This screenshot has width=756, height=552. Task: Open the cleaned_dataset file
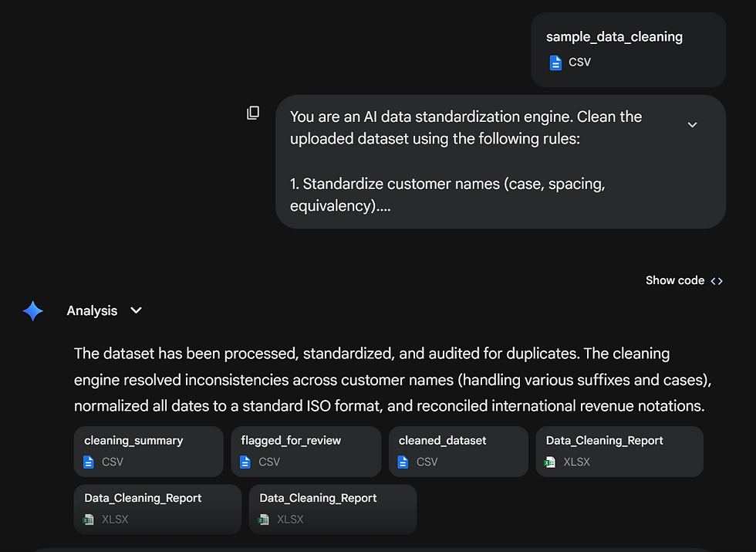click(x=458, y=451)
